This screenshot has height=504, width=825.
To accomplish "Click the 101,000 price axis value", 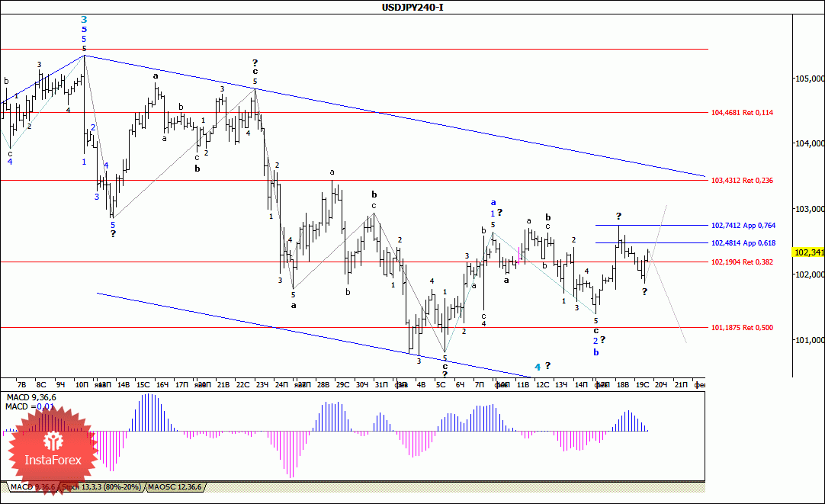I will click(x=809, y=340).
